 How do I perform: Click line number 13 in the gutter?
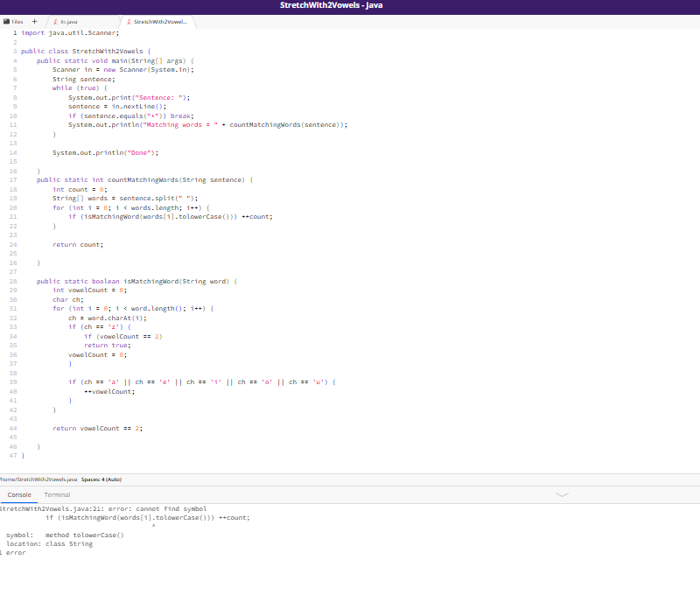click(x=13, y=143)
